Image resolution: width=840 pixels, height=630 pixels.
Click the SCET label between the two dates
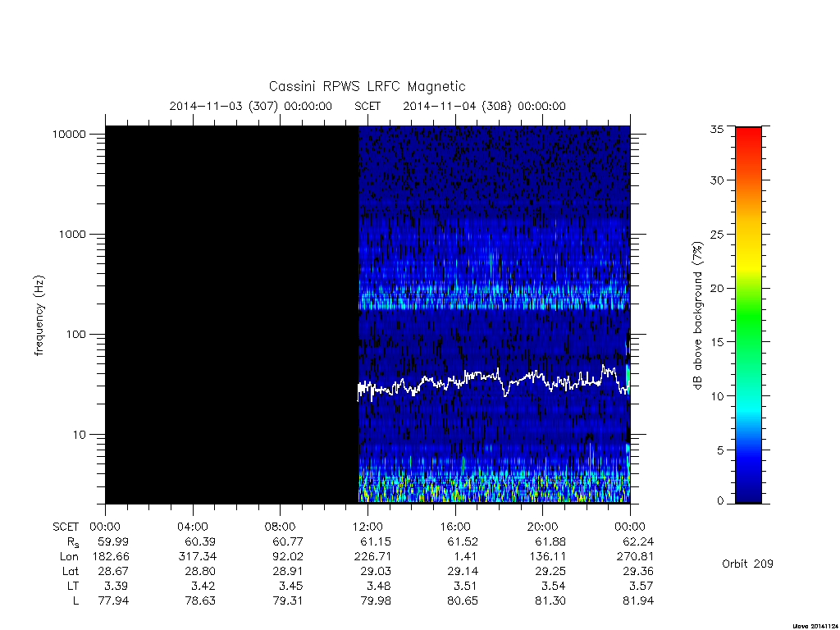[367, 106]
